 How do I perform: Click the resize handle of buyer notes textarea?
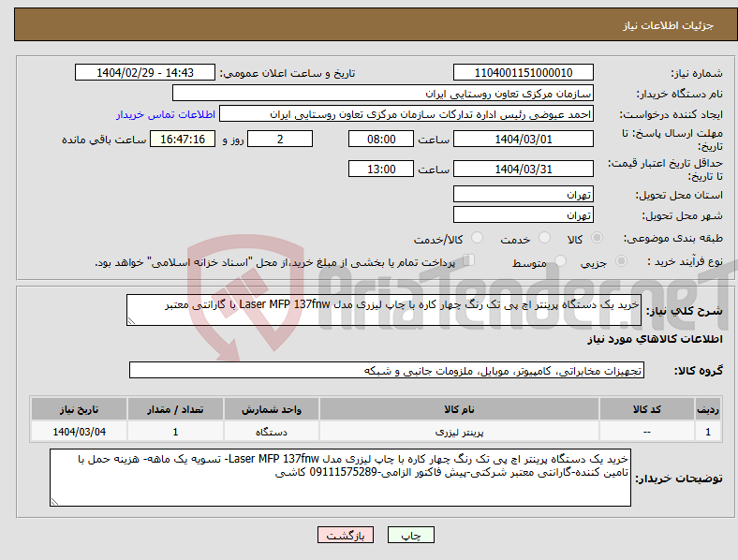point(54,502)
